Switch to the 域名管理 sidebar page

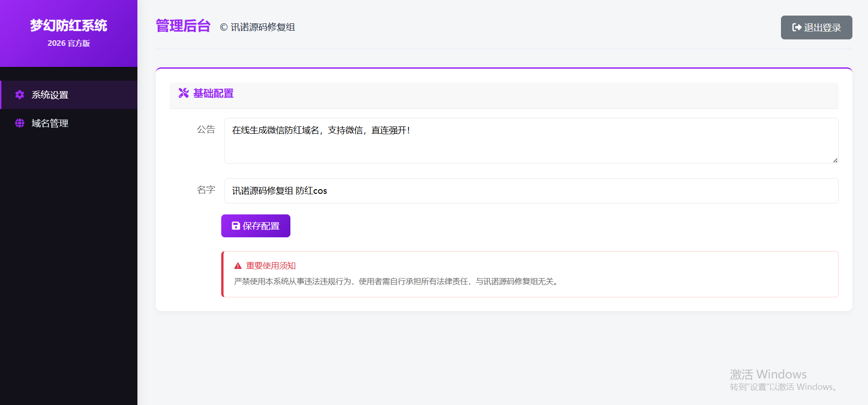click(x=50, y=123)
